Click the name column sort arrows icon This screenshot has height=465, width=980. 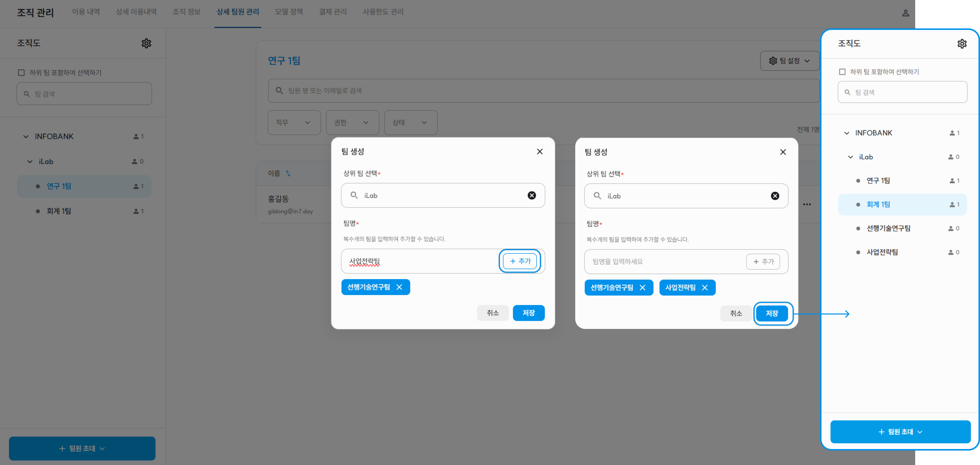point(288,173)
